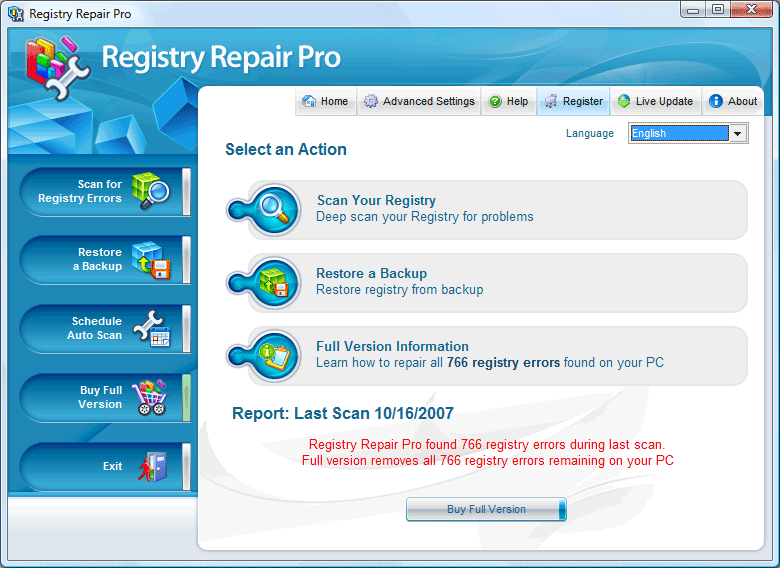The image size is (780, 568).
Task: Switch to Advanced Settings tab
Action: [x=419, y=101]
